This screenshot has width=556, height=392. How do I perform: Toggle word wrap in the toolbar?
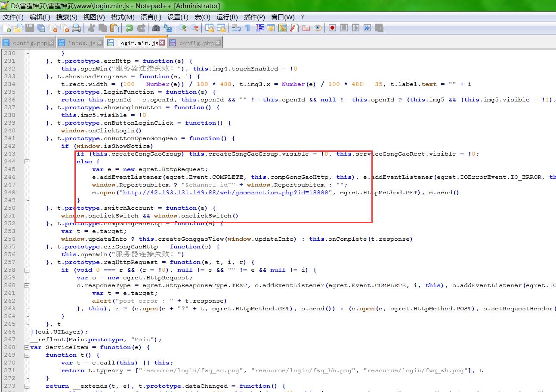pyautogui.click(x=236, y=28)
